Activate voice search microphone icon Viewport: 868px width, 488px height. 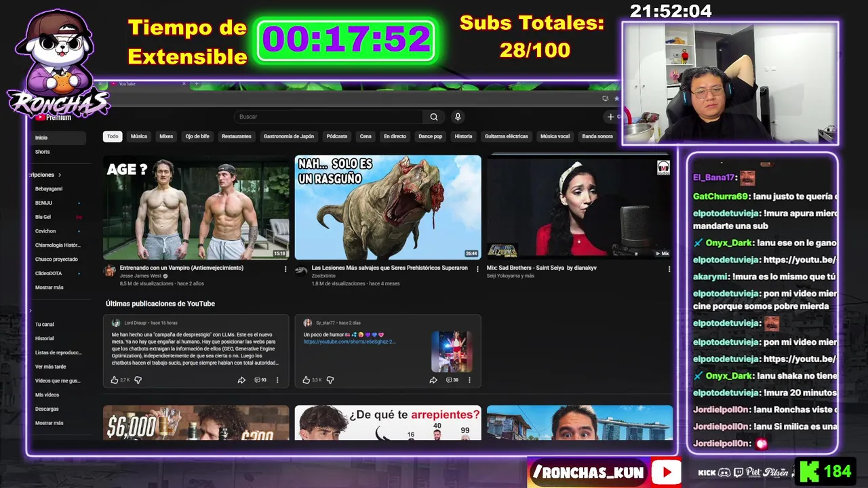[458, 117]
